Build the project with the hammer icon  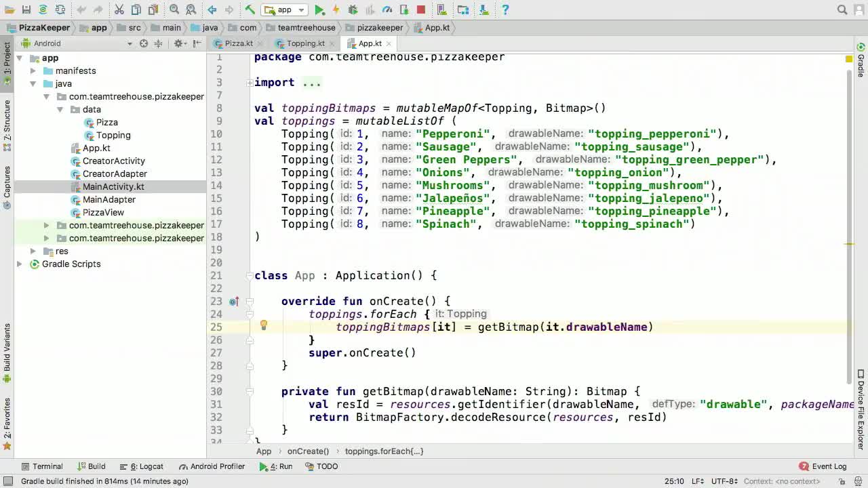(250, 9)
